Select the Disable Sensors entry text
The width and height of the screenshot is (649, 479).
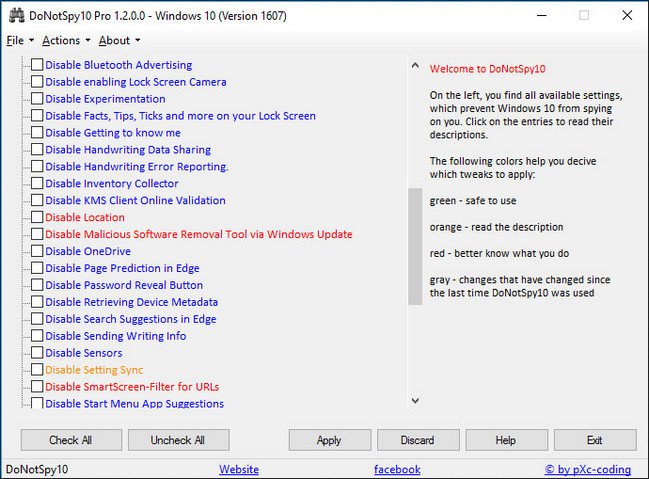[x=84, y=353]
